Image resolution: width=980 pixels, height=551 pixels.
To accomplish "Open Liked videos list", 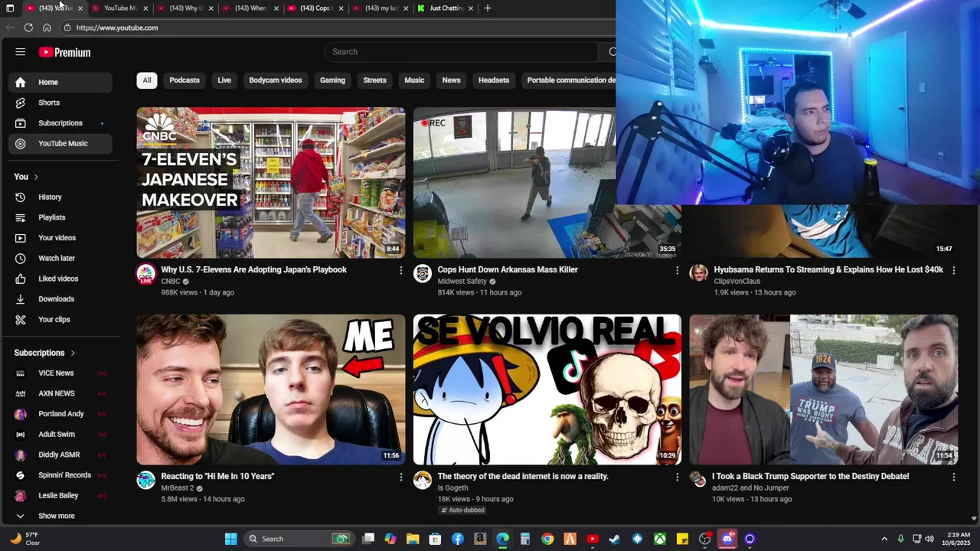I will 60,279.
